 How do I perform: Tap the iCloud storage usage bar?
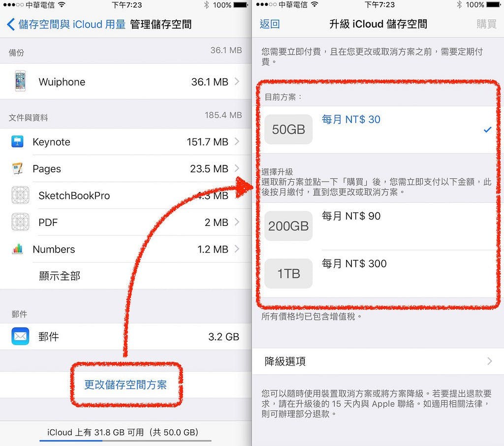126,441
